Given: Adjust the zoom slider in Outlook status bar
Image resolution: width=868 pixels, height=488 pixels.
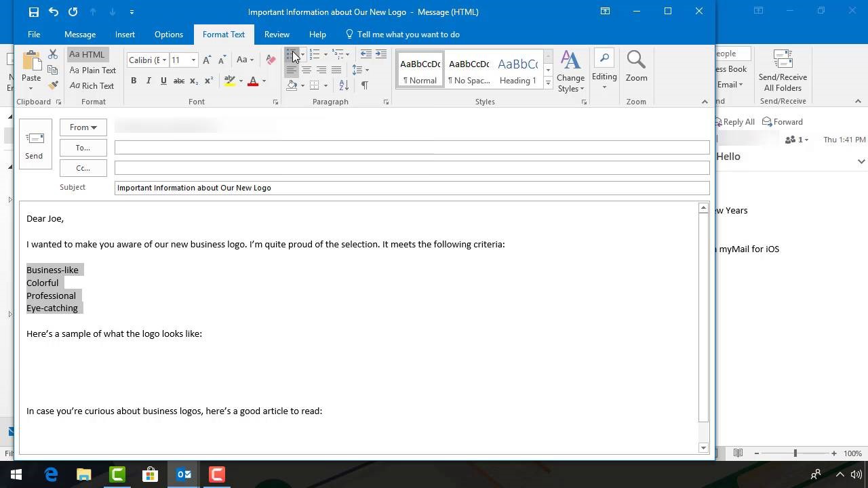Looking at the screenshot, I should pyautogui.click(x=795, y=453).
